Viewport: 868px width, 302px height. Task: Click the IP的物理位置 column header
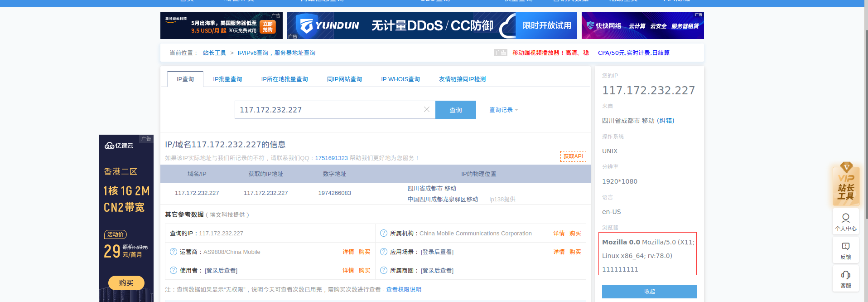479,174
